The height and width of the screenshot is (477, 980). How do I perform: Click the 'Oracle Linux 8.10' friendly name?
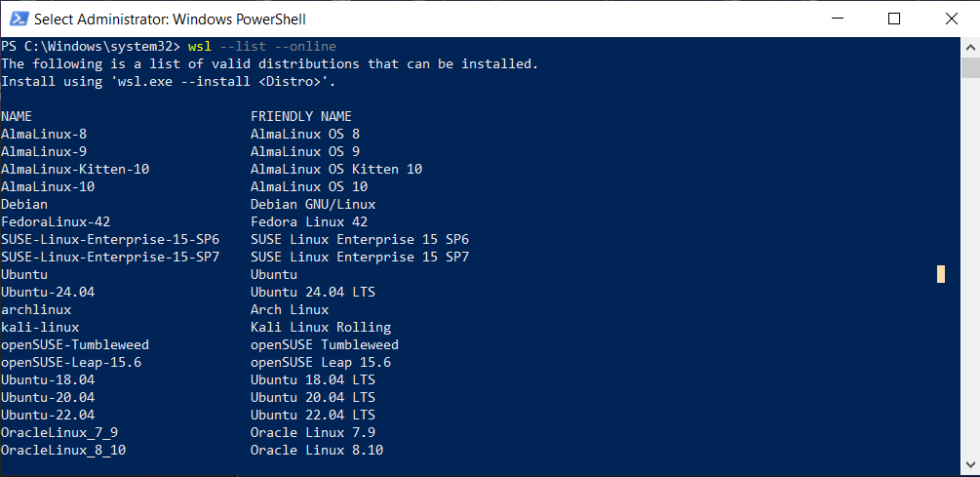tap(317, 450)
